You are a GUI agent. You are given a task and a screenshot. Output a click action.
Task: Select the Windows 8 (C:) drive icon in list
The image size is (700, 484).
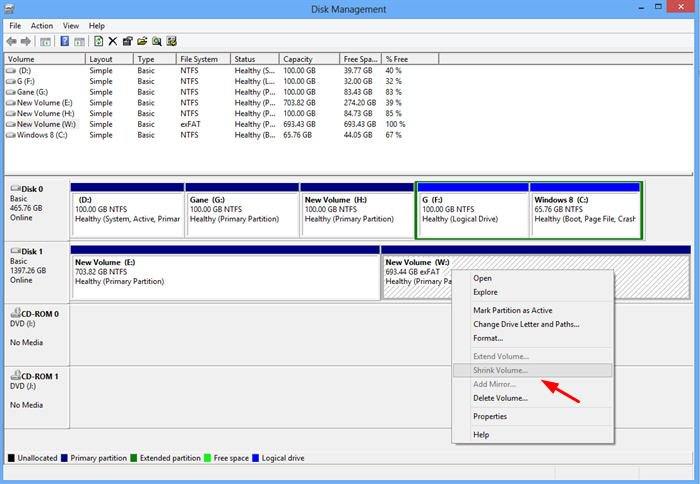coord(11,135)
